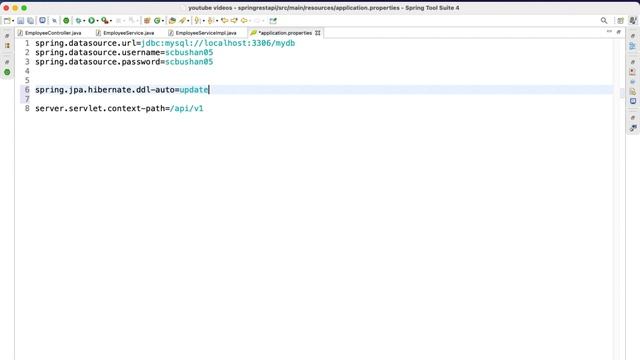Expand the Next Annotation dropdown arrow

[x=204, y=21]
